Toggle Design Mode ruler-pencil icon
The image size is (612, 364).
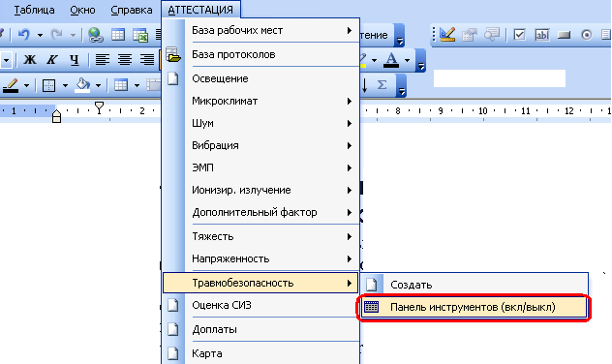point(447,34)
